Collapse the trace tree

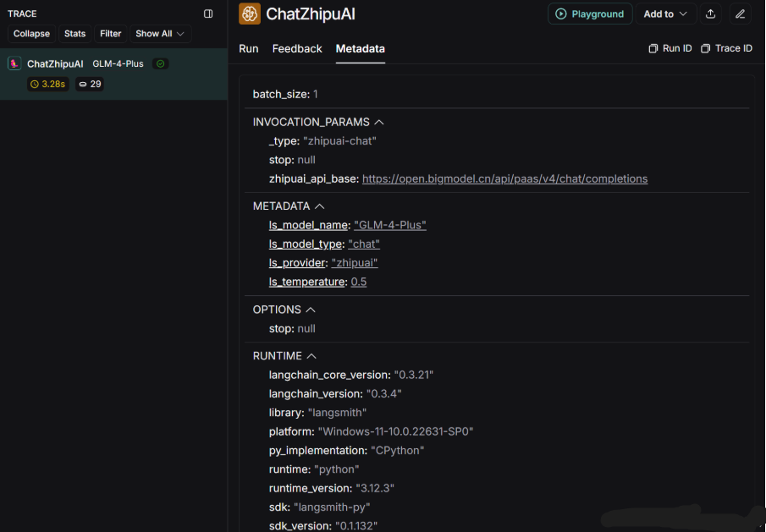pos(32,34)
